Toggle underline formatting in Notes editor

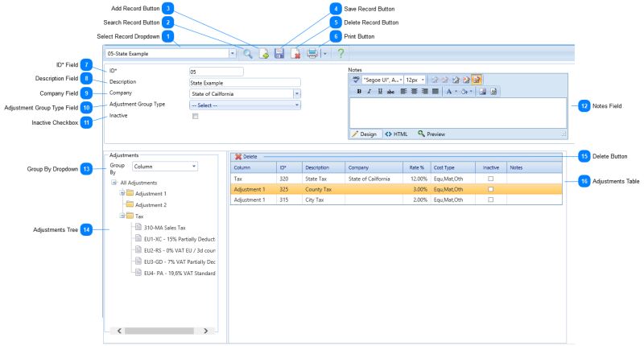click(380, 92)
